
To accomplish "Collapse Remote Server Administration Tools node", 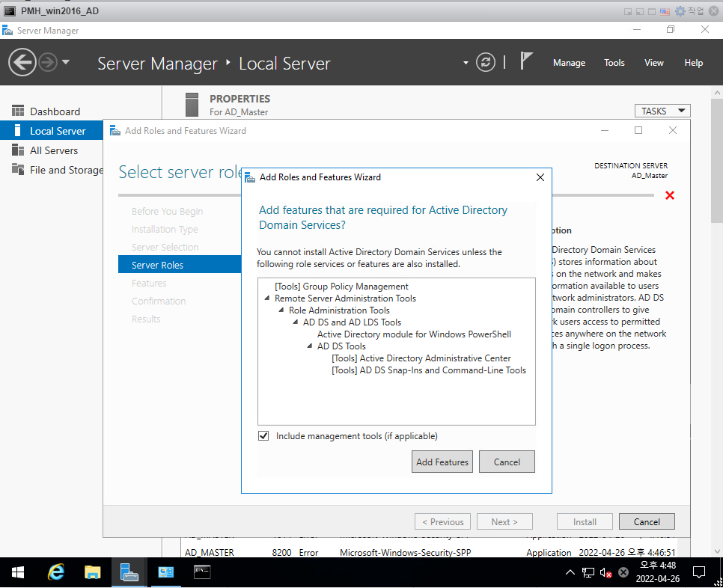I will click(x=267, y=298).
